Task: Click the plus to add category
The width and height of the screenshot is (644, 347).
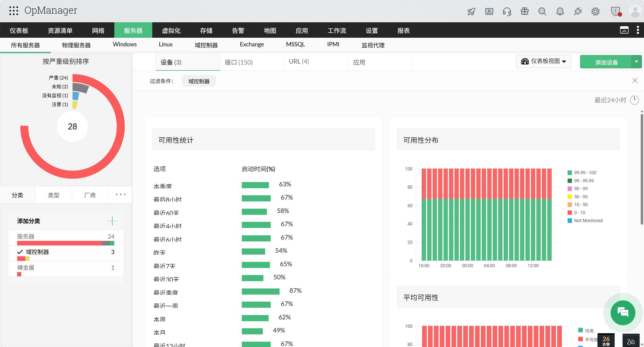Action: pos(112,221)
